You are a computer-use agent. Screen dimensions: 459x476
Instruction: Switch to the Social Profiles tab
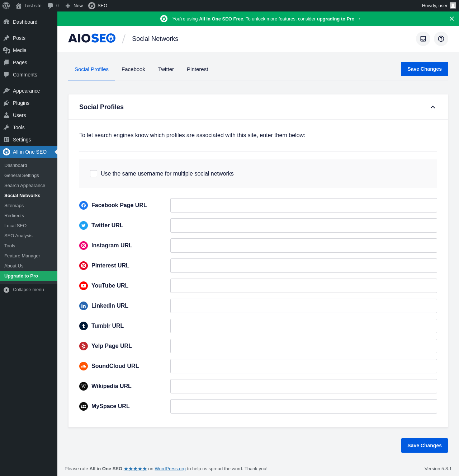pyautogui.click(x=91, y=69)
